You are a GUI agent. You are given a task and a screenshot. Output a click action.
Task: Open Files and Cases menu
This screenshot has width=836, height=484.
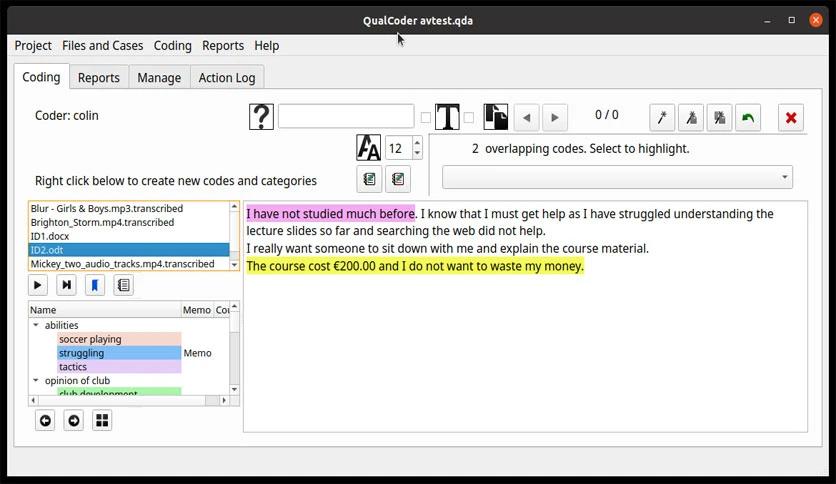click(102, 46)
